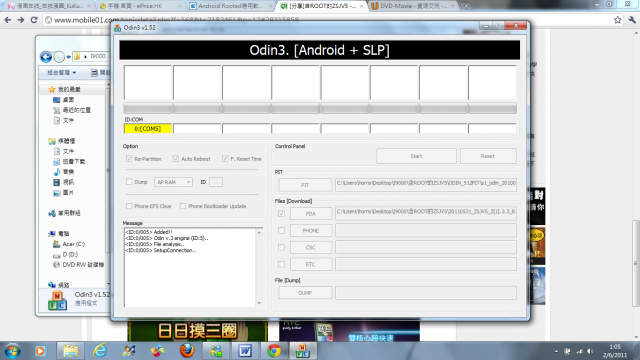Enable Phone EFS Clear option

129,206
